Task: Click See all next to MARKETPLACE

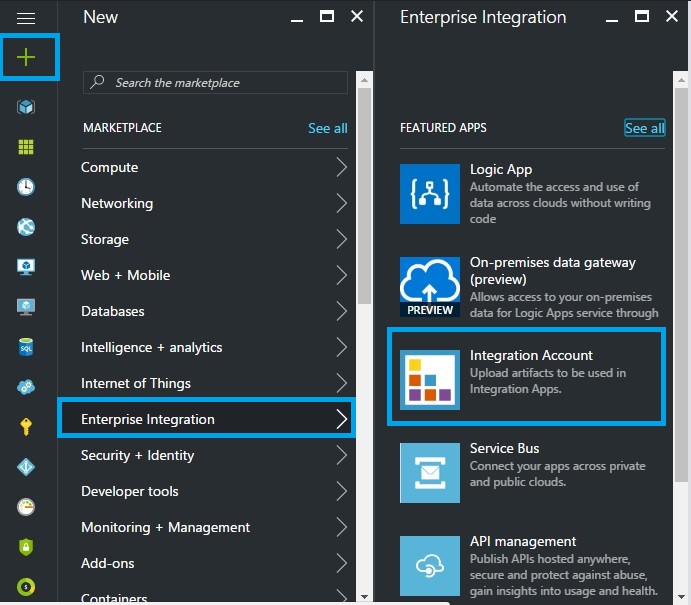Action: pyautogui.click(x=328, y=128)
